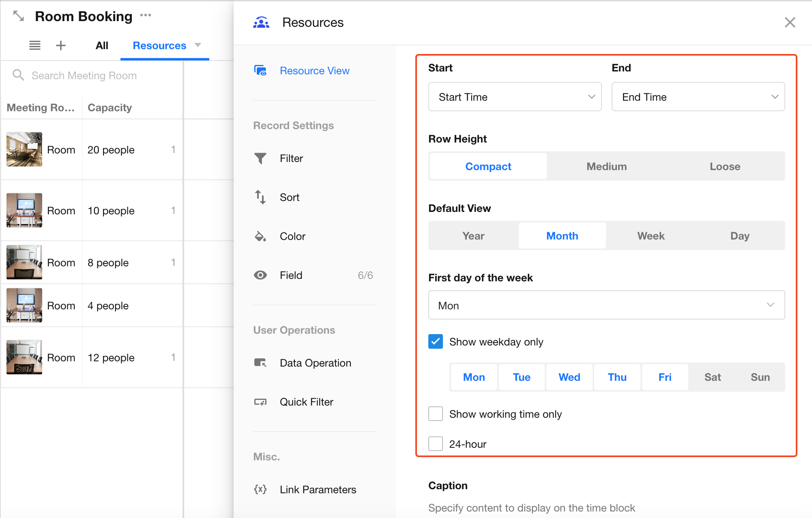Click the Color paint bucket icon
The height and width of the screenshot is (518, 812).
(260, 236)
